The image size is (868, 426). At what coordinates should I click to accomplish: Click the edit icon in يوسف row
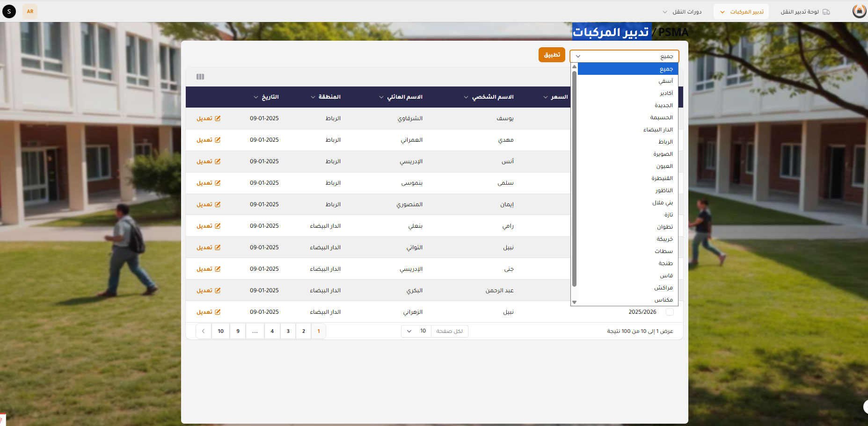click(218, 119)
